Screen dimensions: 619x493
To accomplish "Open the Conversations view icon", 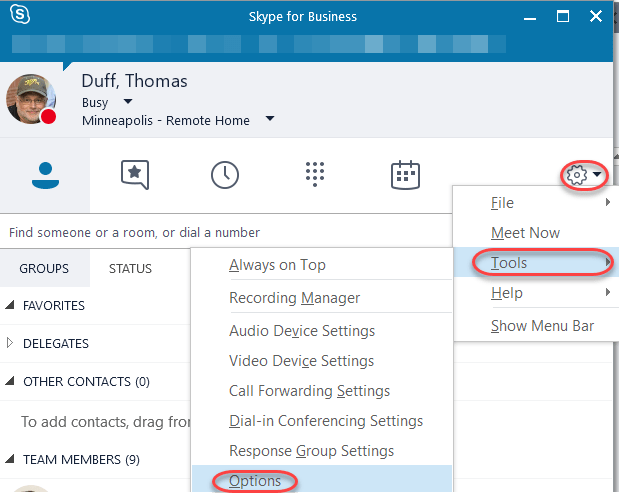I will [x=135, y=174].
